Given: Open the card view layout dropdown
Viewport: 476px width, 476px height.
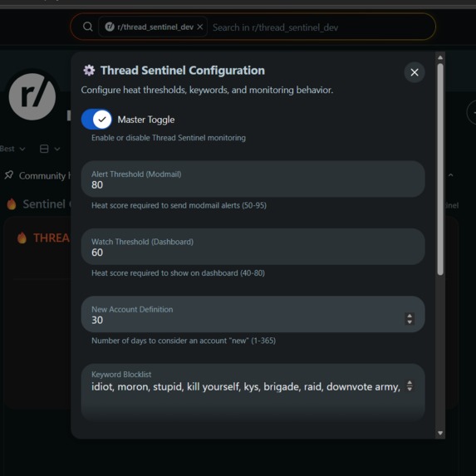Looking at the screenshot, I should [50, 149].
